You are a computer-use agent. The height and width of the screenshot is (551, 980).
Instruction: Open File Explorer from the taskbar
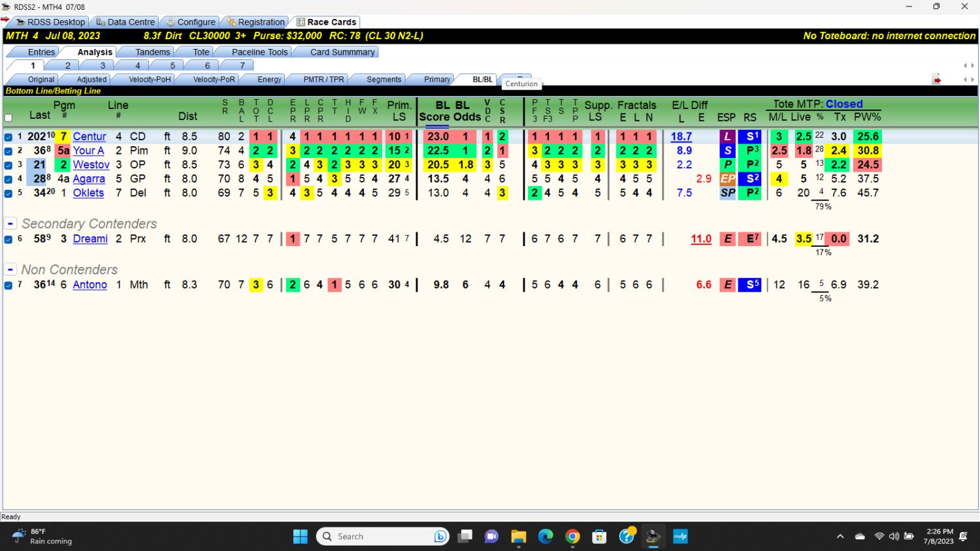[519, 537]
